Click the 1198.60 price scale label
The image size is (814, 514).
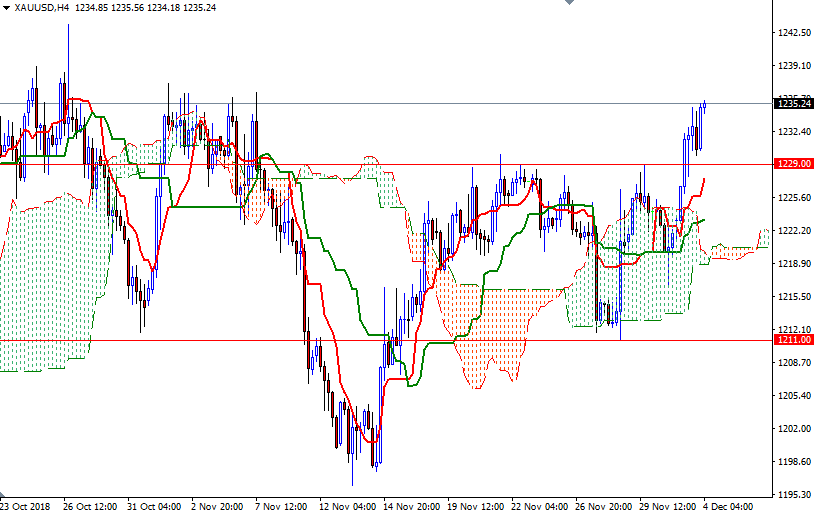point(792,462)
